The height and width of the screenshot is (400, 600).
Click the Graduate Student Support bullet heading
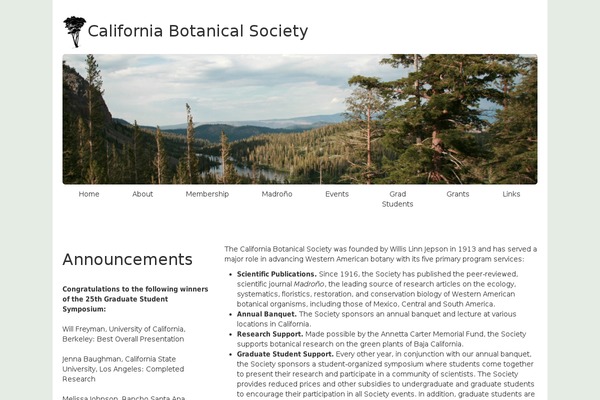(x=285, y=354)
